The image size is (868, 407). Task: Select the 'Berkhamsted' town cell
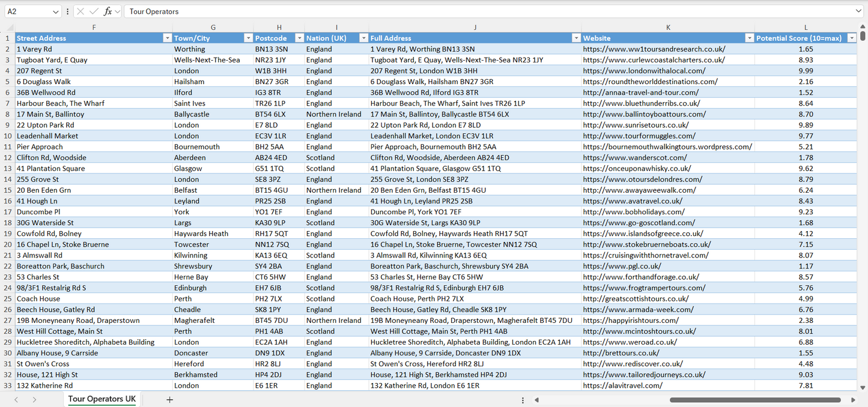[x=213, y=375]
